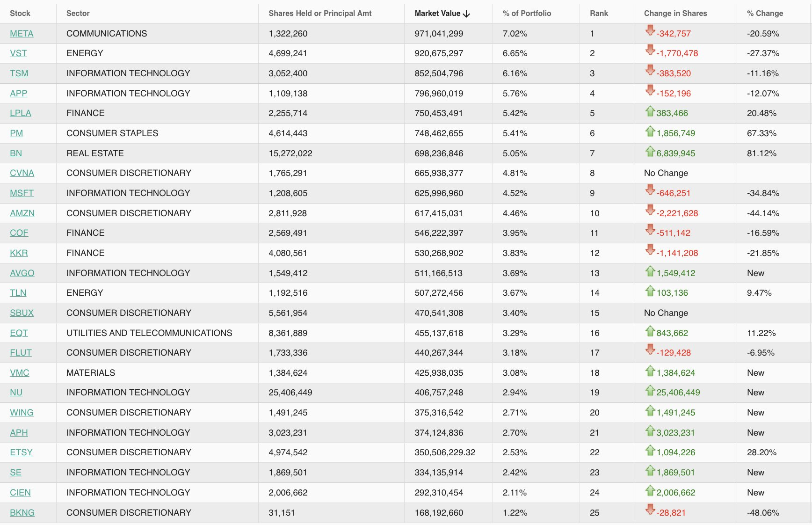This screenshot has width=812, height=525.
Task: Click red down arrow in FLUT row
Action: click(x=650, y=350)
